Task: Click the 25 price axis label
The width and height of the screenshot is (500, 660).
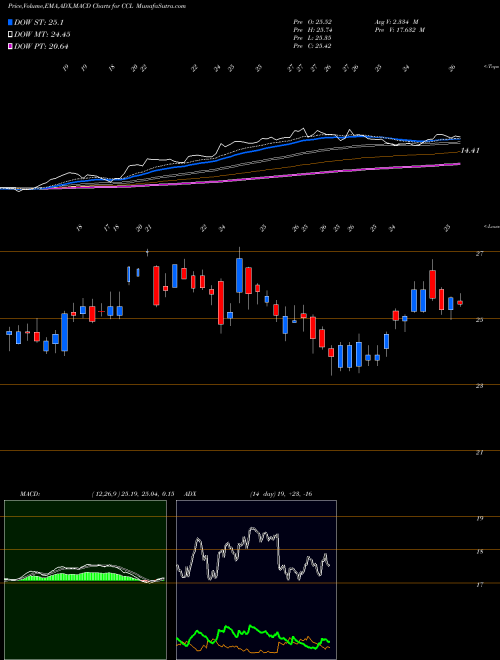Action: point(479,320)
